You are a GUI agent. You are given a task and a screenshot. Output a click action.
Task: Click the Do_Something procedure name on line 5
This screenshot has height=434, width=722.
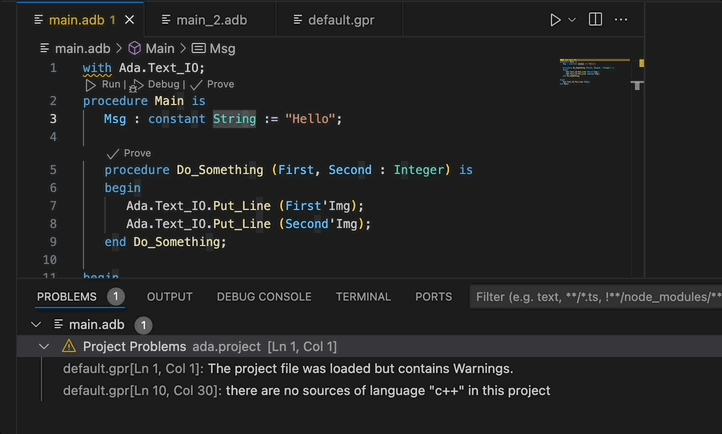220,170
